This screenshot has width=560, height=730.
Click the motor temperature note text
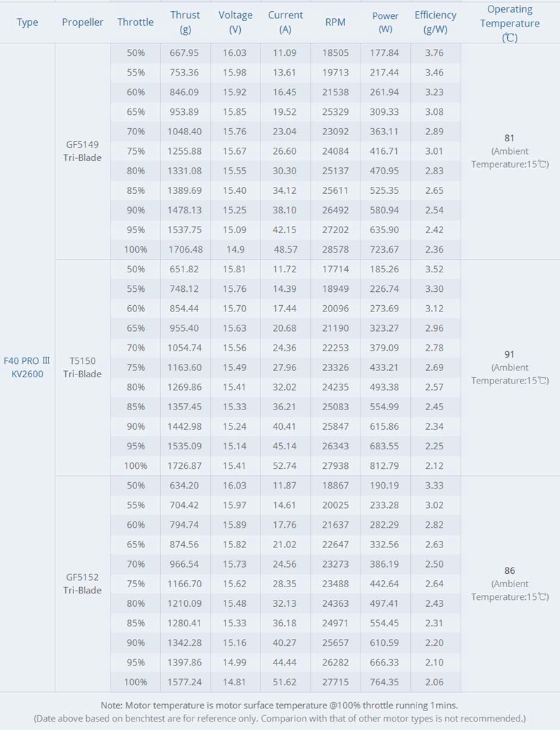click(x=280, y=706)
